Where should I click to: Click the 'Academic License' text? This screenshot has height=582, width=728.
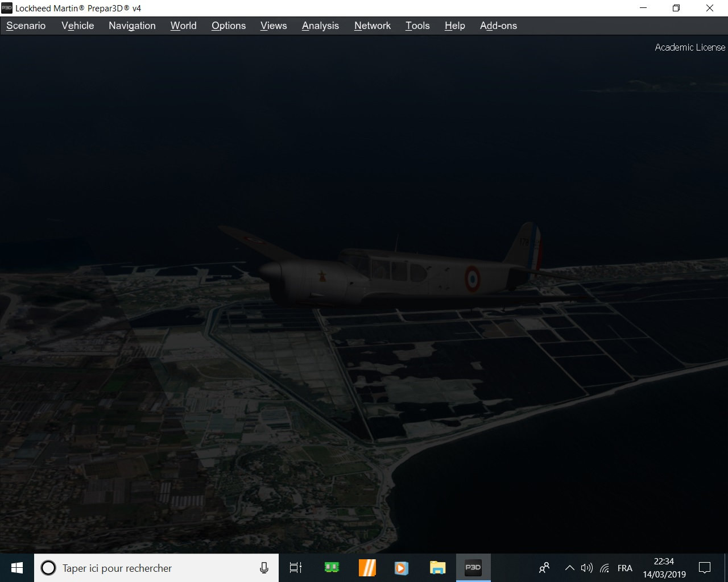click(x=690, y=47)
